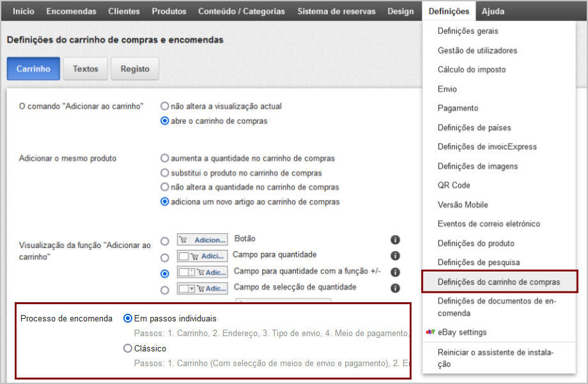This screenshot has height=384, width=588.
Task: Open the Ajuda menu
Action: tap(493, 12)
